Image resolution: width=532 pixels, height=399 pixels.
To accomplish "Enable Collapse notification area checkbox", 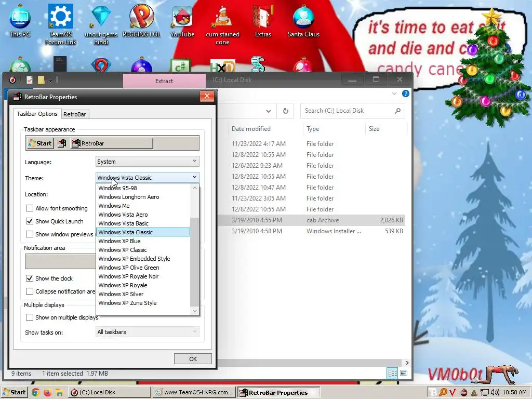I will point(30,291).
